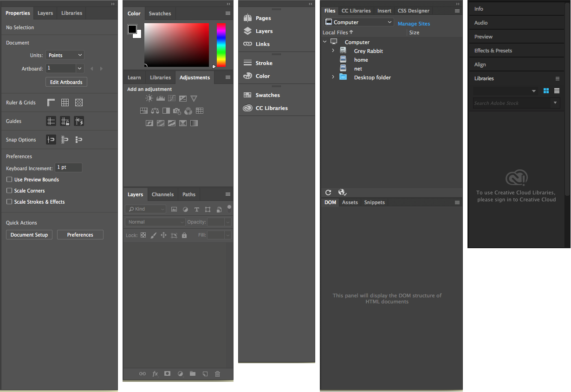The image size is (571, 392).
Task: Show rulers icon in Ruler & Grids
Action: click(x=51, y=103)
